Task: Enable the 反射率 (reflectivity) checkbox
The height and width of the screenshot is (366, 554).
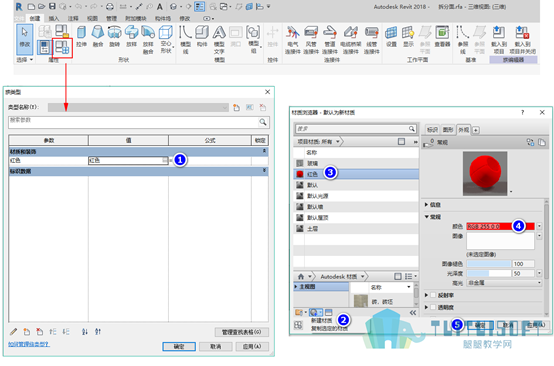Action: (433, 295)
